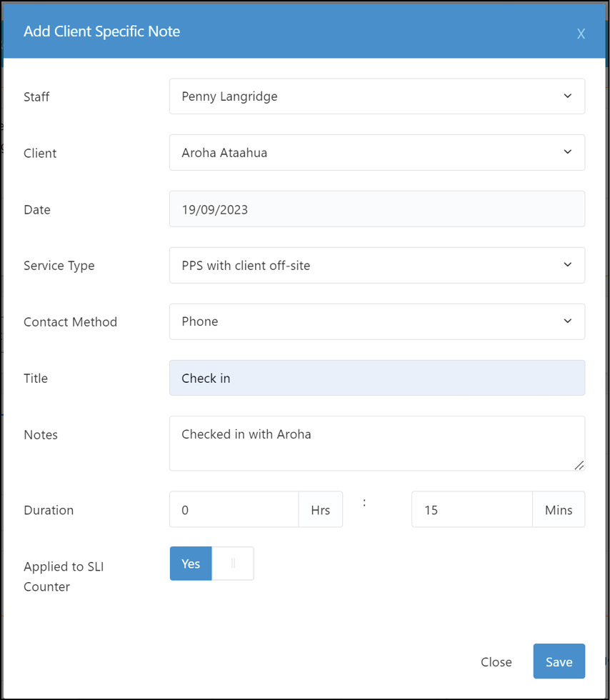Select the Hrs duration input
Image resolution: width=610 pixels, height=700 pixels.
coord(234,509)
